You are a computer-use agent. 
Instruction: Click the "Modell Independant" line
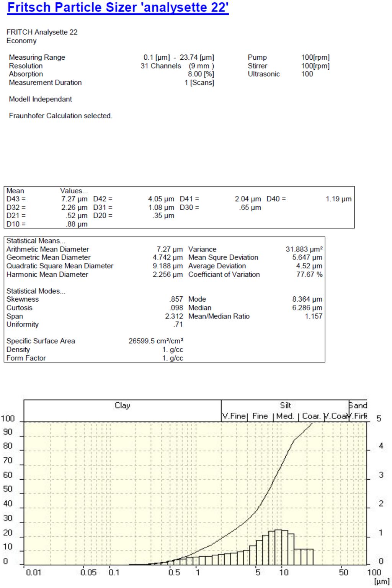coord(41,99)
